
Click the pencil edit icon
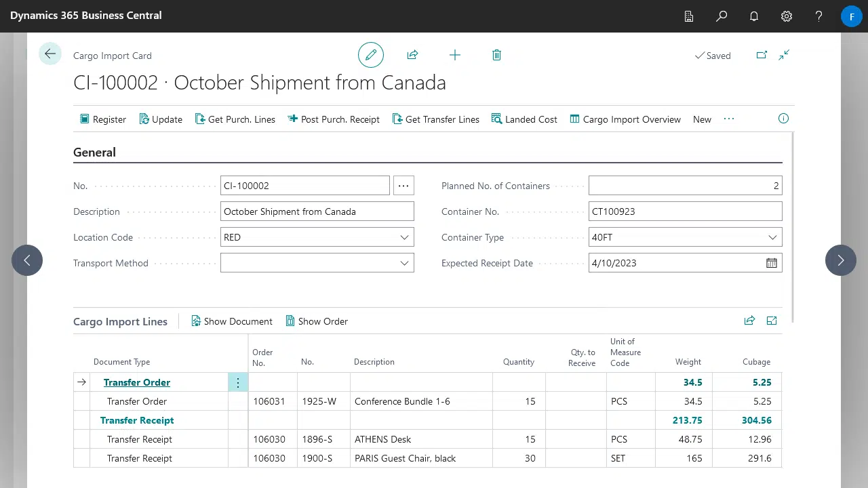[371, 55]
